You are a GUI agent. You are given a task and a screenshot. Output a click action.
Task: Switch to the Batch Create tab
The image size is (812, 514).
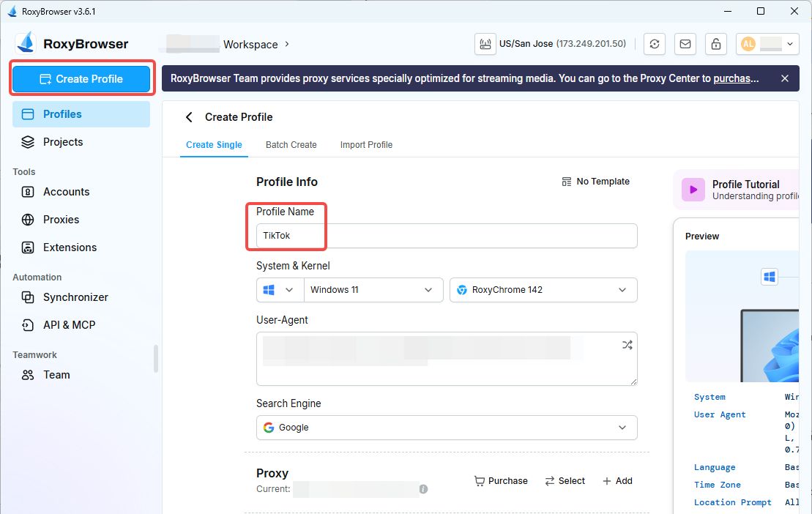pyautogui.click(x=291, y=144)
